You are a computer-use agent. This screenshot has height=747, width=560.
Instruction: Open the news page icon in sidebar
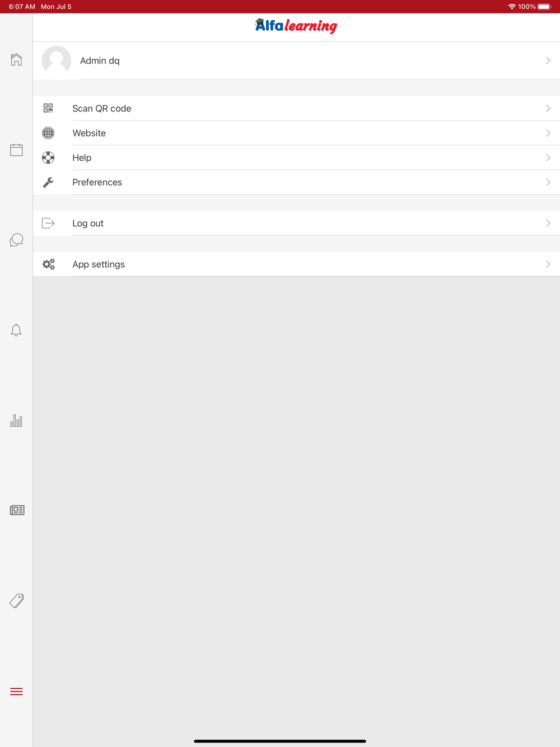tap(17, 510)
